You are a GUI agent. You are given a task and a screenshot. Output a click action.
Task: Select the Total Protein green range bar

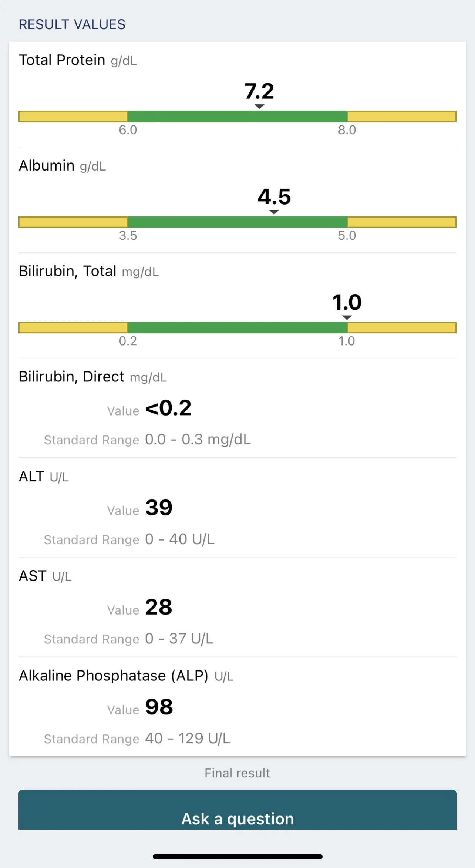coord(237,117)
